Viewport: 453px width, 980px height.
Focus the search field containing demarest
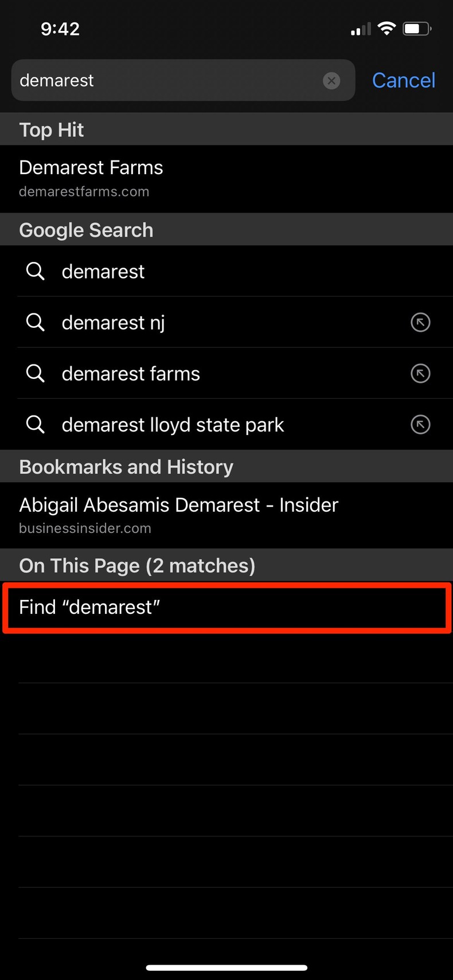point(166,80)
